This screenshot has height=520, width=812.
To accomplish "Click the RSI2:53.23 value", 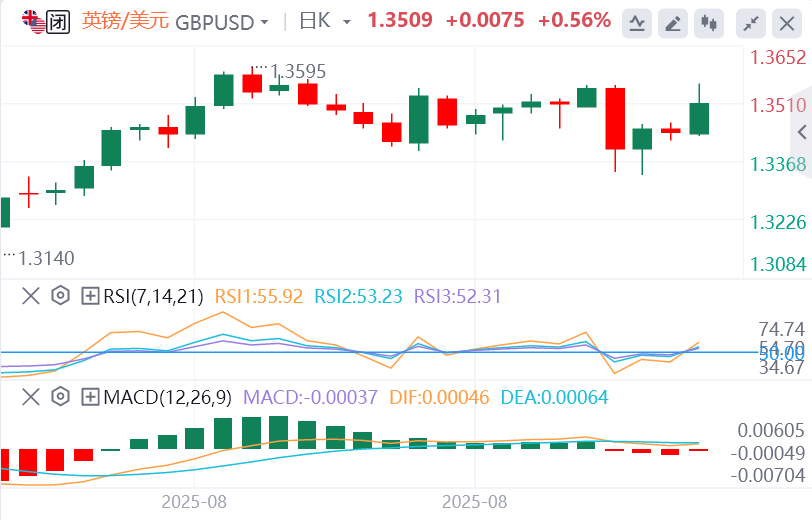I will (358, 296).
